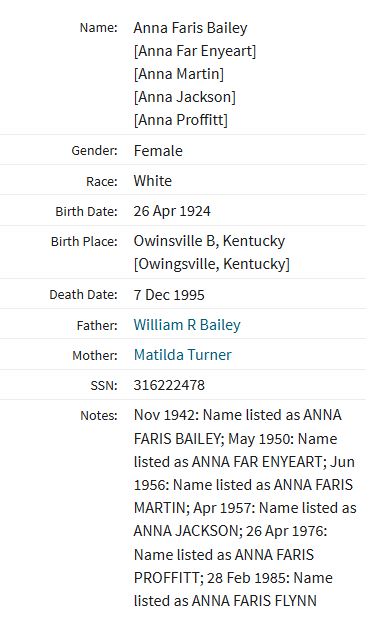Click the ANNA FARIS FLYNN notes line
Image resolution: width=377 pixels, height=621 pixels.
click(x=225, y=600)
